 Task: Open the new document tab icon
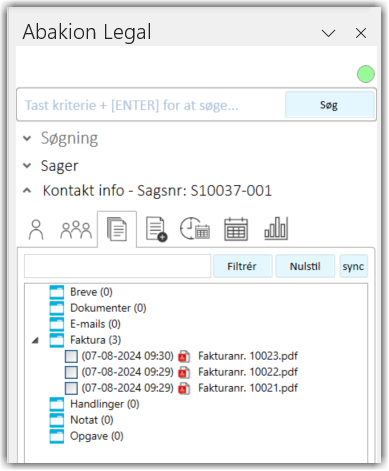pyautogui.click(x=156, y=229)
